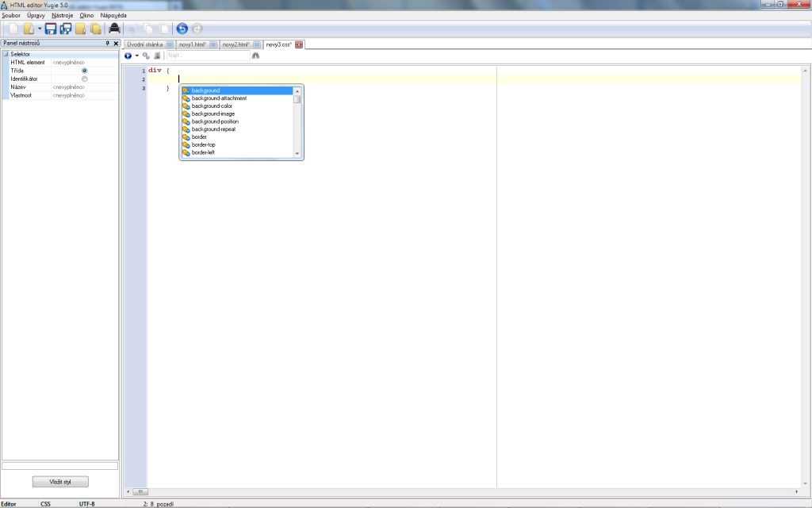Choose background-attachment from autocomplete list
Image resolution: width=812 pixels, height=508 pixels.
[x=237, y=98]
